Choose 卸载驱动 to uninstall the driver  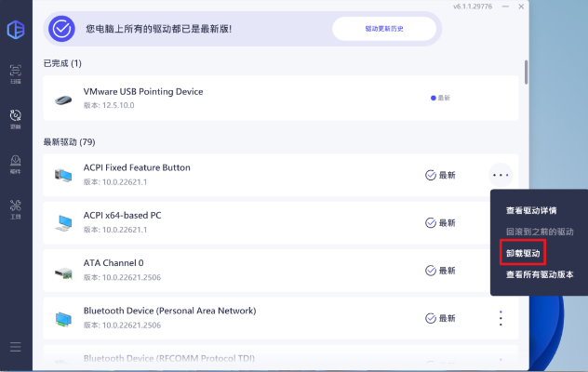tap(523, 253)
